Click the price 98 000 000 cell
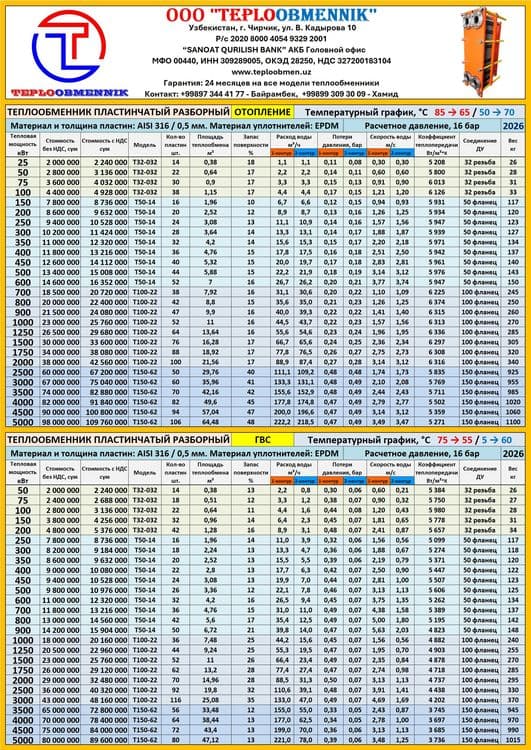This screenshot has height=750, width=531. click(59, 422)
